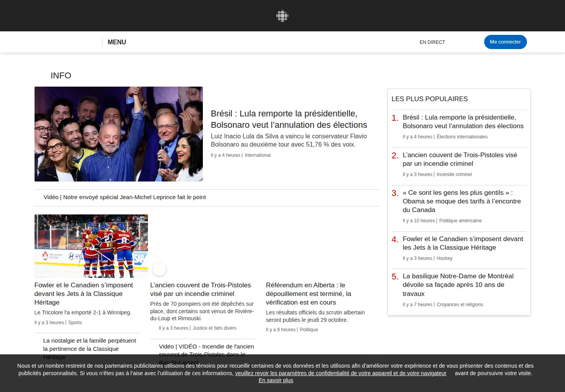565x392 pixels.
Task: Open popular item 4 Fowler et le Canadien
Action: [x=463, y=243]
